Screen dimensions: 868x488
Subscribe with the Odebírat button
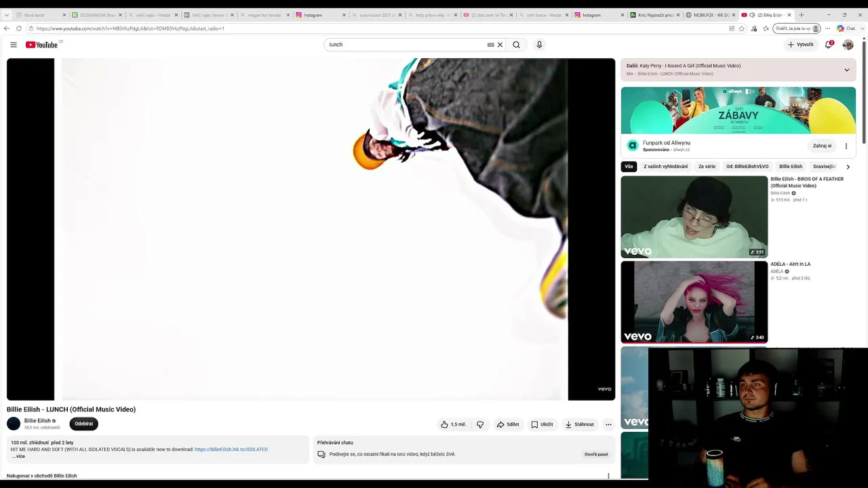[84, 424]
